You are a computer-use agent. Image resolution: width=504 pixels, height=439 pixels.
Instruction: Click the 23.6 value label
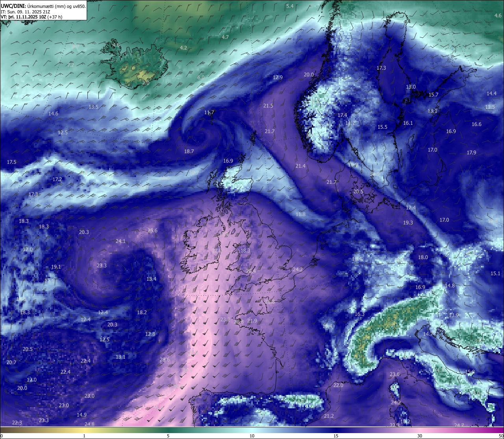(x=395, y=374)
